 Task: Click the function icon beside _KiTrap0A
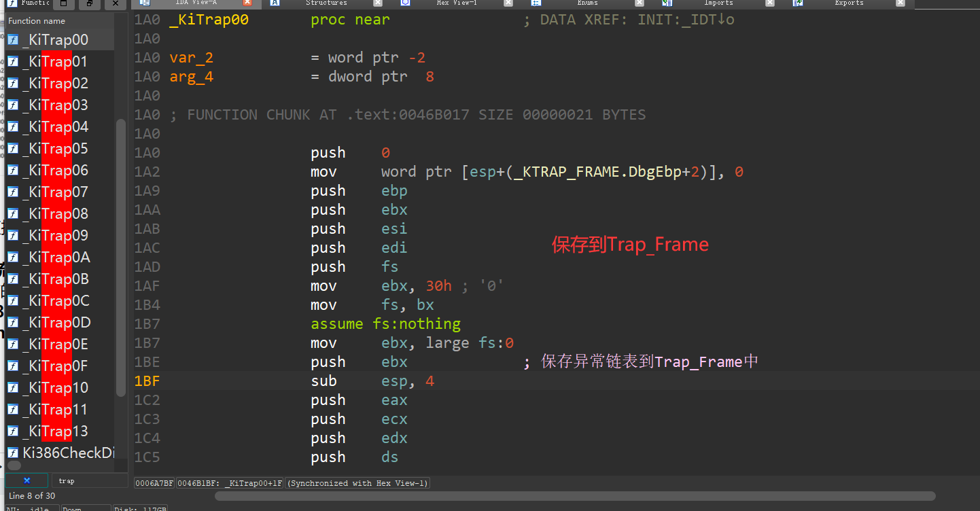coord(13,258)
